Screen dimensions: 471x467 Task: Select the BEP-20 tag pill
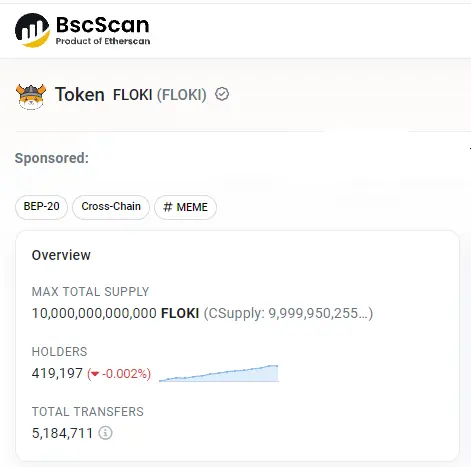click(41, 207)
